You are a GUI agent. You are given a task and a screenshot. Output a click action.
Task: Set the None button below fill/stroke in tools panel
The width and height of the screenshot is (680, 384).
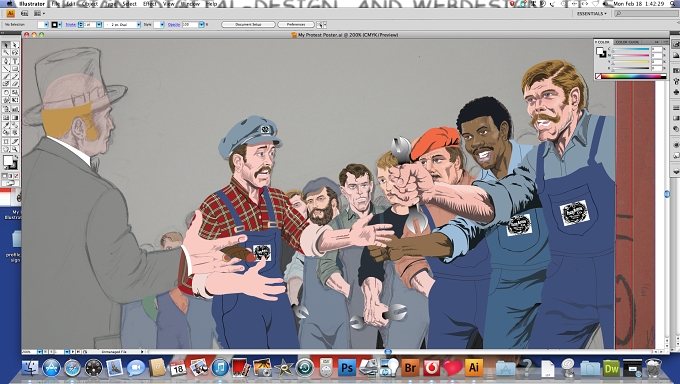tap(16, 176)
